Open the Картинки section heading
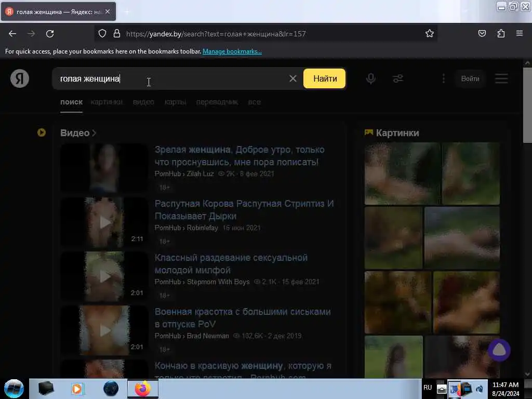The image size is (532, 399). coord(397,133)
